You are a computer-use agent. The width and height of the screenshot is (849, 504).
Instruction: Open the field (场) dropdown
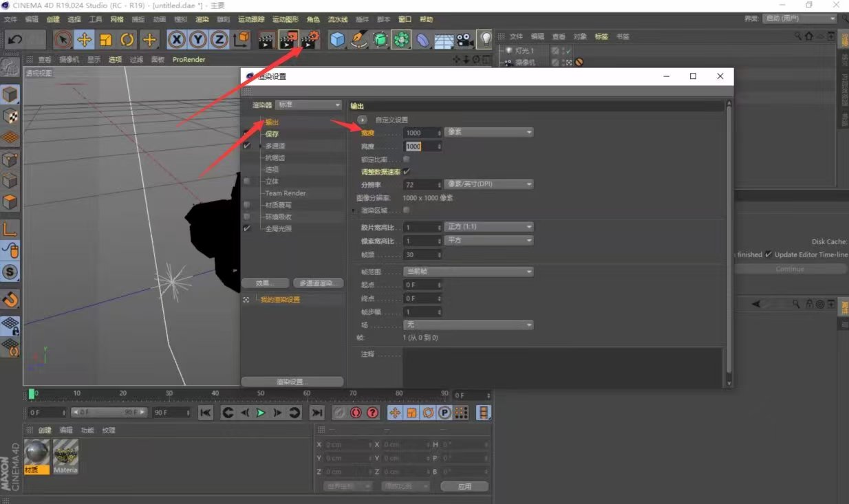[x=468, y=325]
